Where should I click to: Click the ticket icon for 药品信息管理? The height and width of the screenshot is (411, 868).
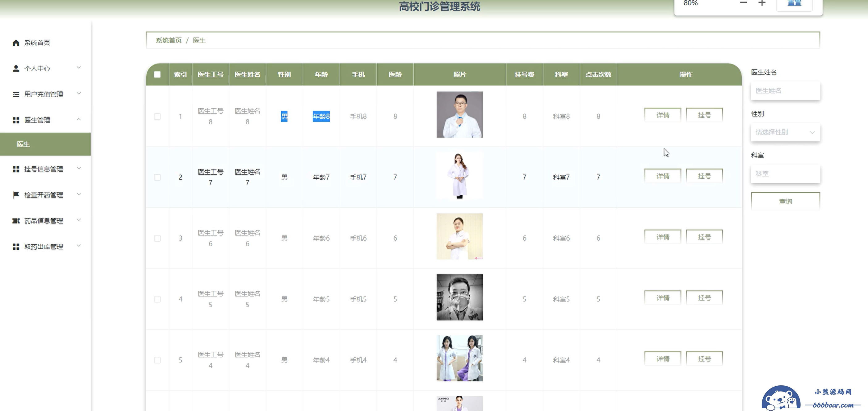tap(16, 221)
